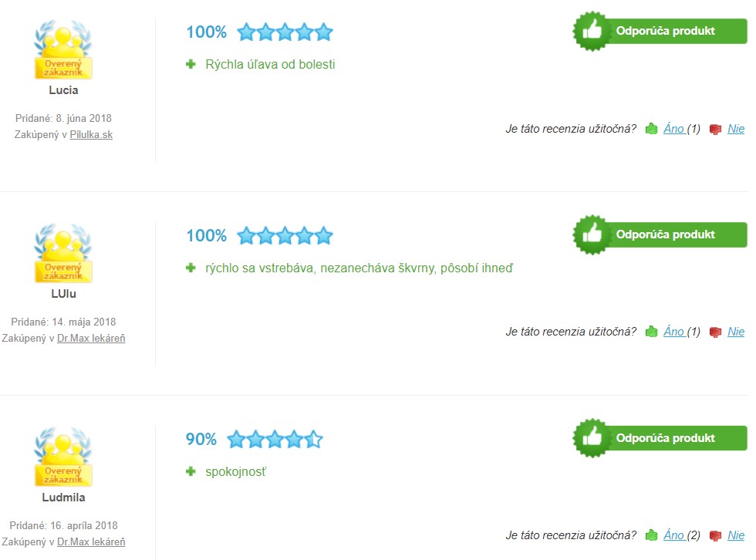Click the green plus icon next to spokojnosť
This screenshot has height=560, width=756.
point(191,471)
